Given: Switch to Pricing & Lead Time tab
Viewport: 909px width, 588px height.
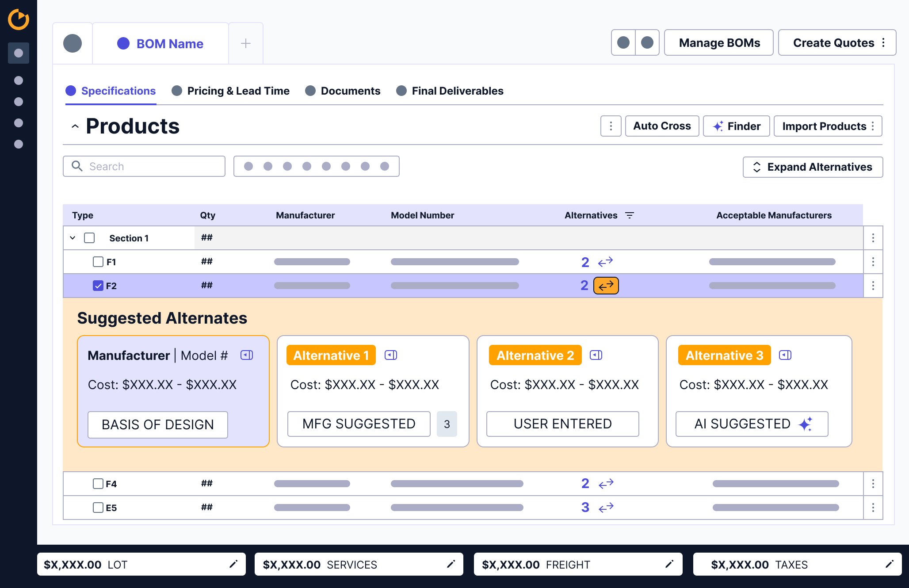Looking at the screenshot, I should click(x=231, y=91).
